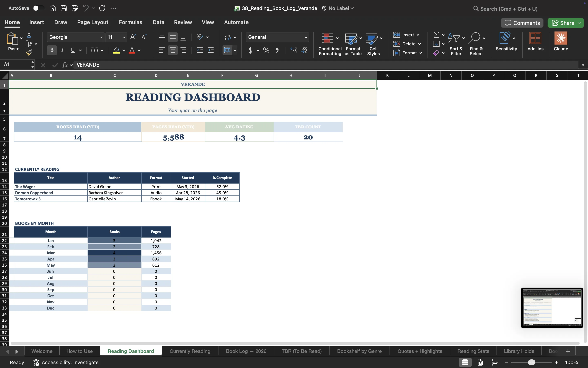588x368 pixels.
Task: Toggle the AutoSave switch
Action: (38, 8)
